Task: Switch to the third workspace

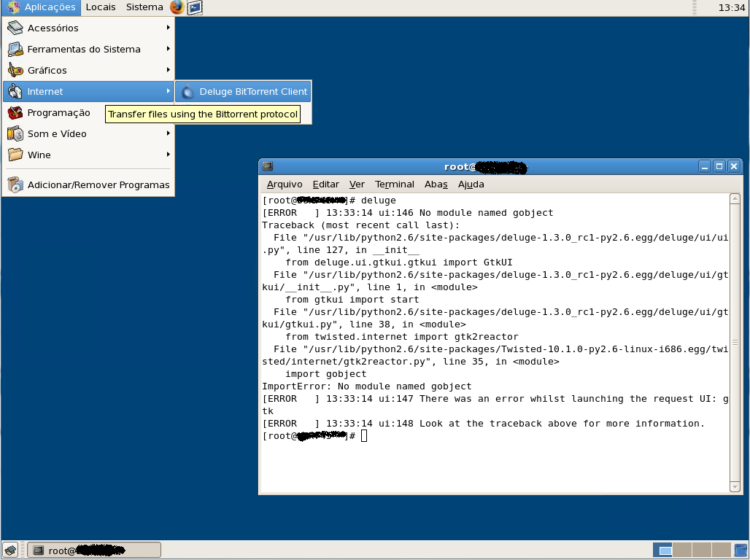Action: tap(702, 550)
